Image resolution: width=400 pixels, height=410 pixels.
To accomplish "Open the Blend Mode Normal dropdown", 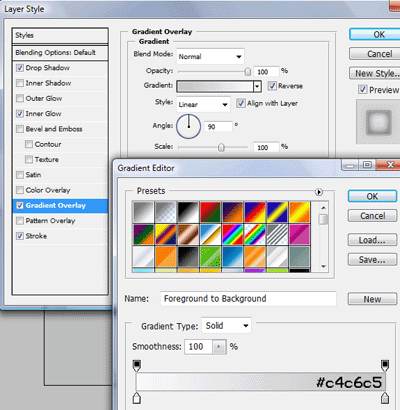I will 210,56.
